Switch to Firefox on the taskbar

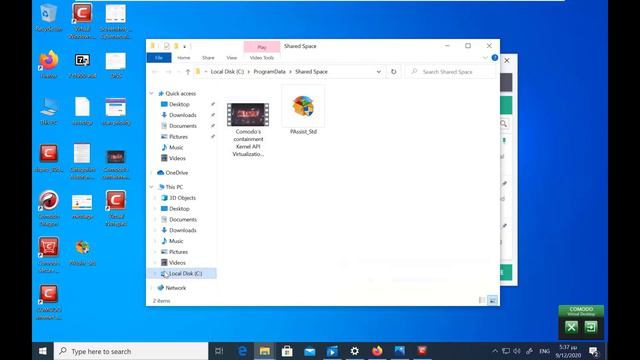377,351
